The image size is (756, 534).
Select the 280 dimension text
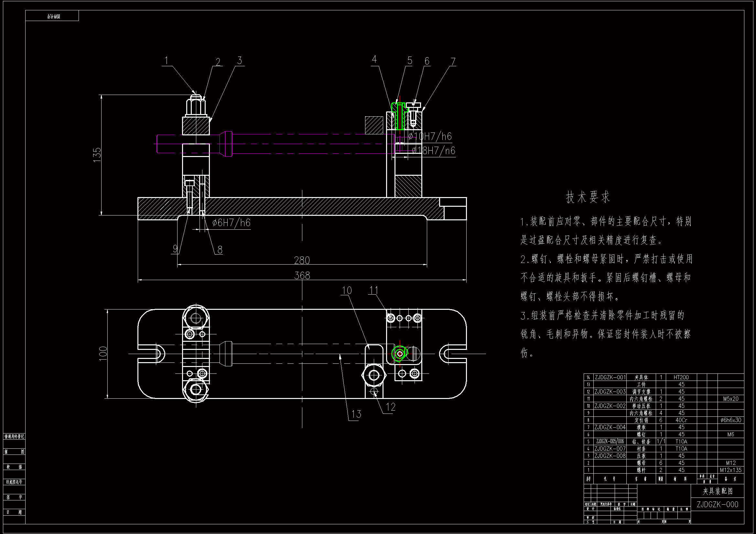(x=302, y=260)
